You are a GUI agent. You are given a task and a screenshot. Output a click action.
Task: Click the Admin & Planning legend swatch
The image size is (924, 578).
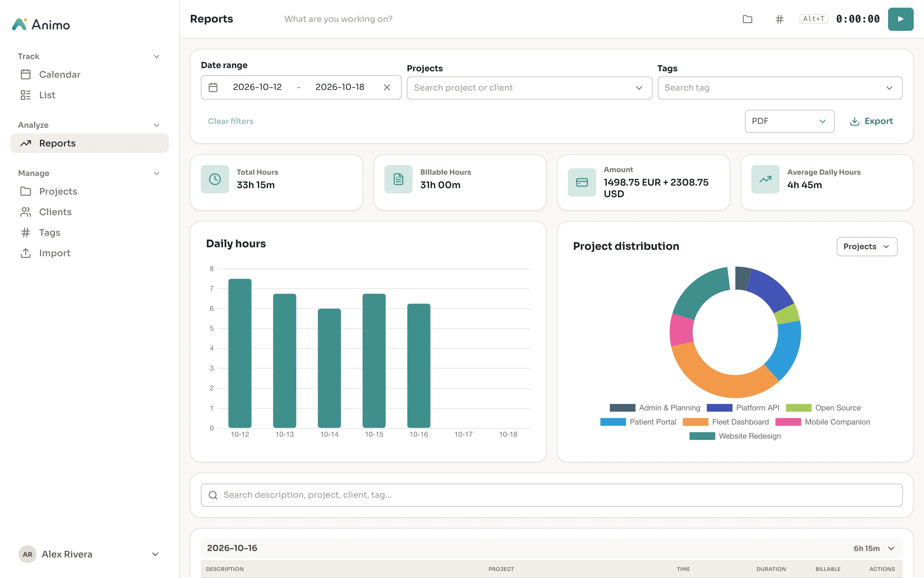click(622, 408)
